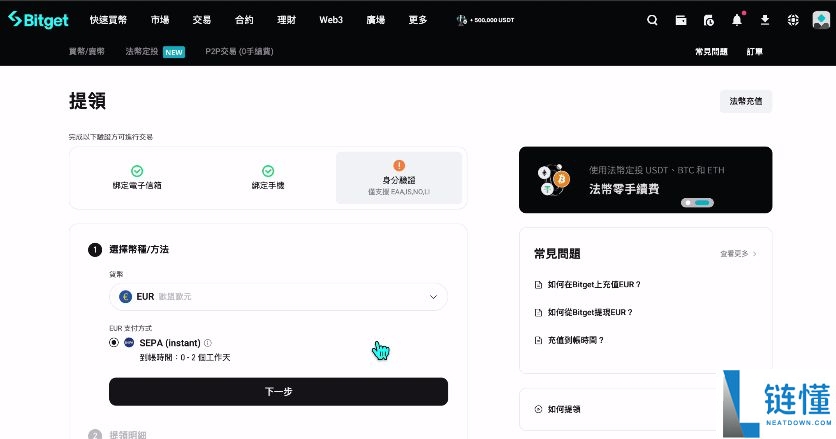Image resolution: width=836 pixels, height=439 pixels.
Task: Click the green check above 綁定電子信箱
Action: [x=137, y=171]
